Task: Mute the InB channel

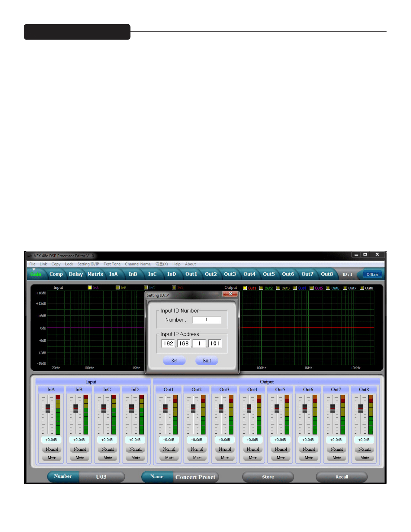Action: coord(80,458)
